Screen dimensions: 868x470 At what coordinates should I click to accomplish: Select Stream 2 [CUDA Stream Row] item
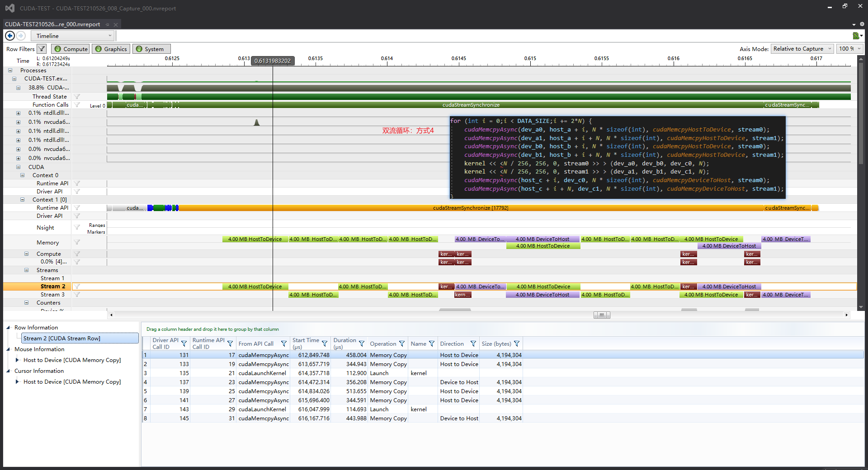click(x=80, y=338)
